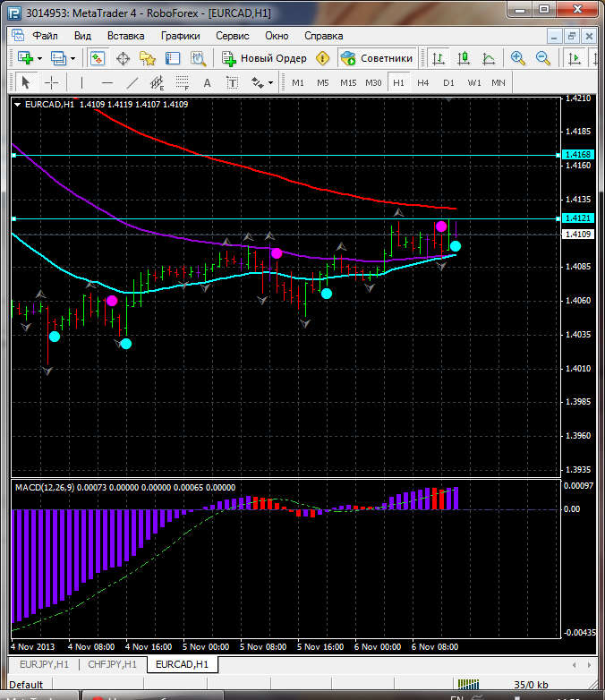The image size is (605, 700).
Task: Zoom out of the chart
Action: click(x=543, y=58)
